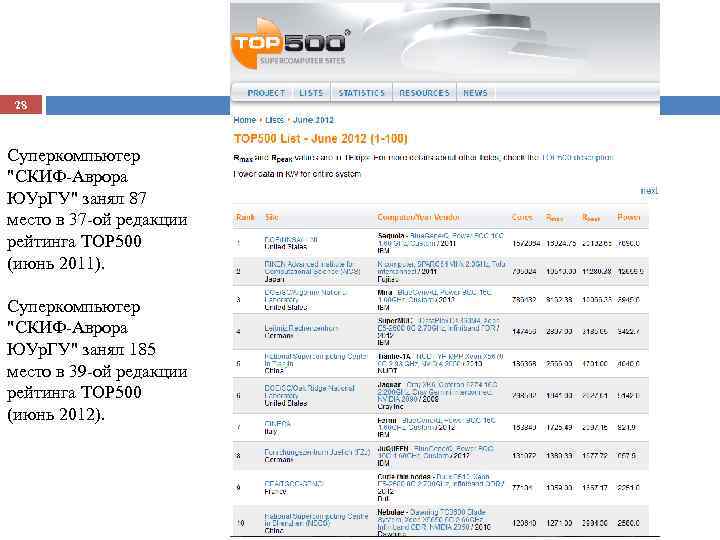Select the text about 185th place
Screen dimensions: 720x540
(97, 360)
